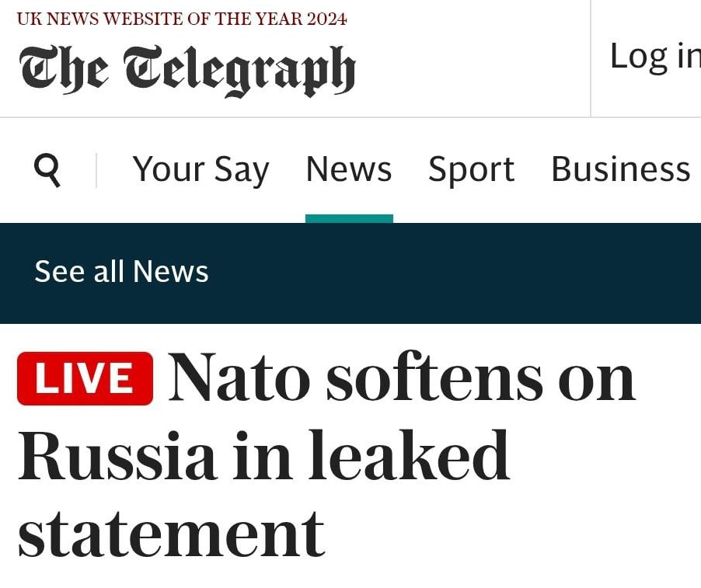Viewport: 701px width, 588px height.
Task: Click the red LIVE badge
Action: point(85,378)
